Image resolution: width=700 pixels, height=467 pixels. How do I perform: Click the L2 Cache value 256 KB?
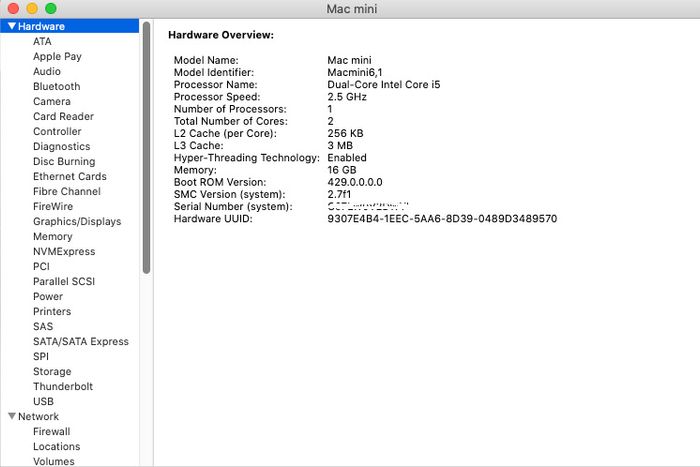346,133
